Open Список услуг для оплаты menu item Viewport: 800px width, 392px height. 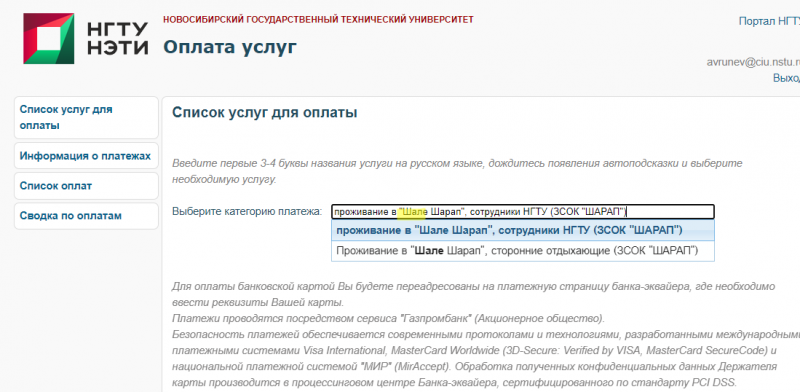click(x=86, y=117)
